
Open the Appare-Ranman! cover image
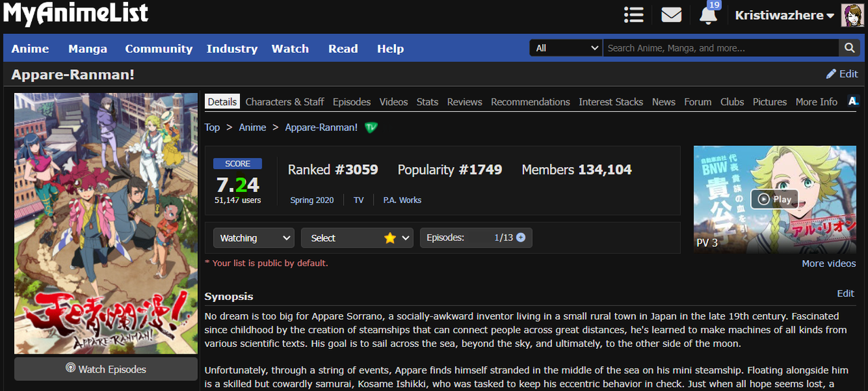coord(106,223)
